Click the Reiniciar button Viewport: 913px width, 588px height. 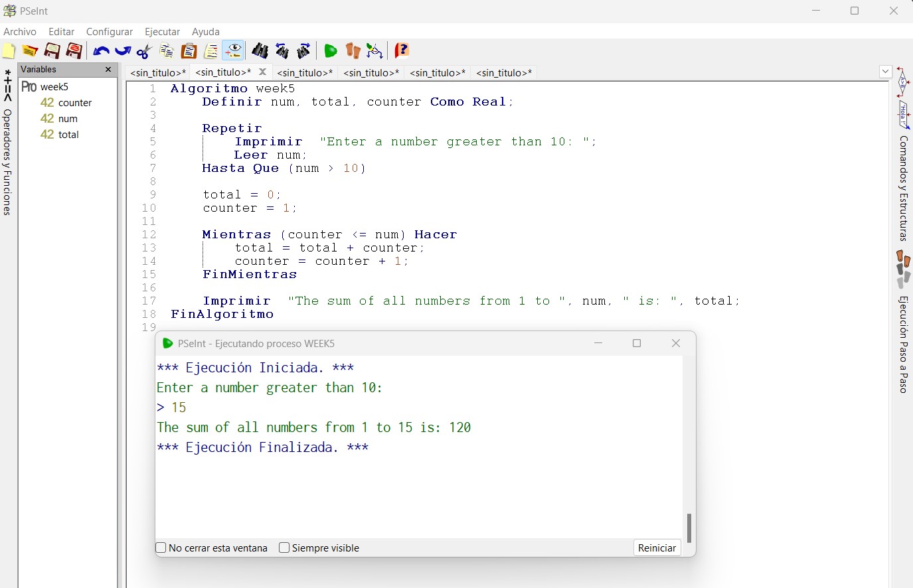[657, 548]
